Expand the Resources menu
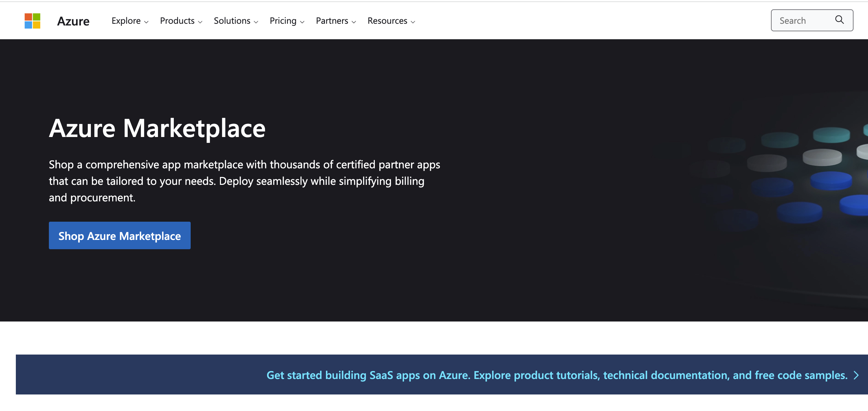The image size is (868, 411). tap(391, 21)
